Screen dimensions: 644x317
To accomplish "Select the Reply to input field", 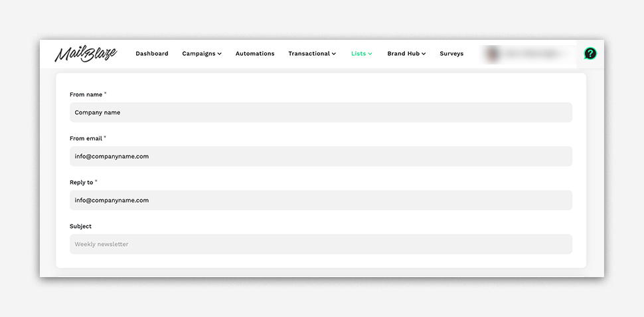I will (x=321, y=200).
